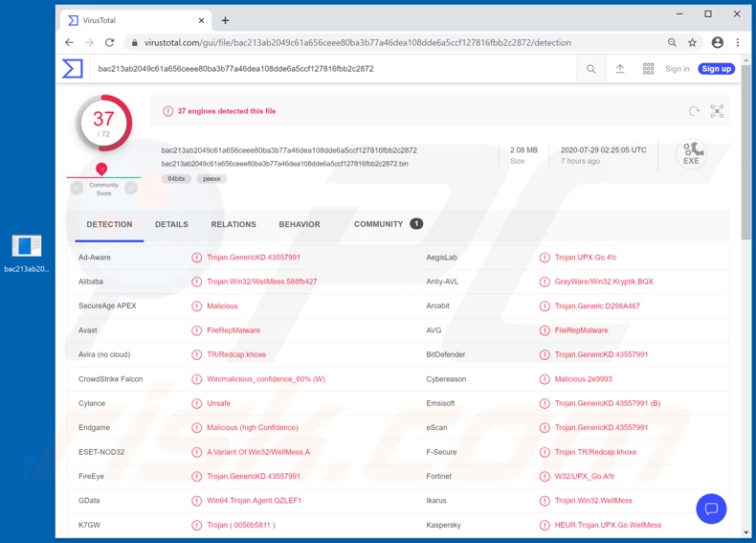The width and height of the screenshot is (756, 543).
Task: Reload the page with refresh icon
Action: [x=109, y=42]
